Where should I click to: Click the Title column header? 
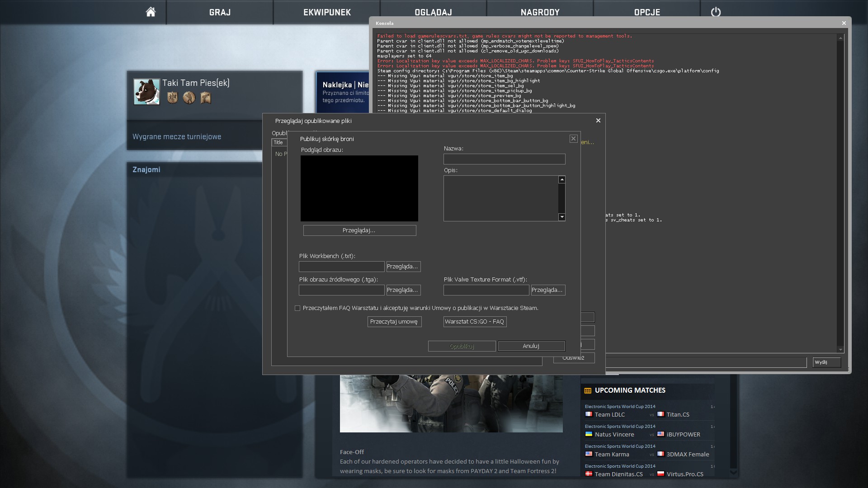278,142
